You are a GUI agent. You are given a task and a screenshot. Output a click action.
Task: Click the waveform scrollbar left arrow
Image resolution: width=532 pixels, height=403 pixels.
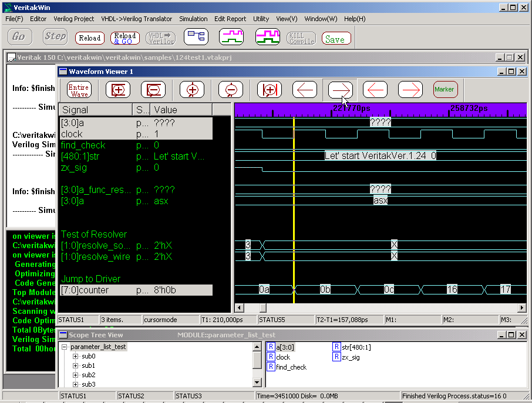tap(239, 308)
